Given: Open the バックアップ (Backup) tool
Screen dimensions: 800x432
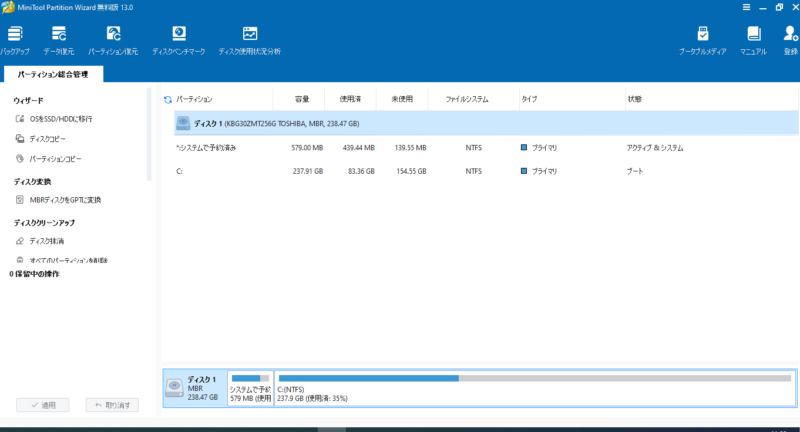Looking at the screenshot, I should click(13, 39).
